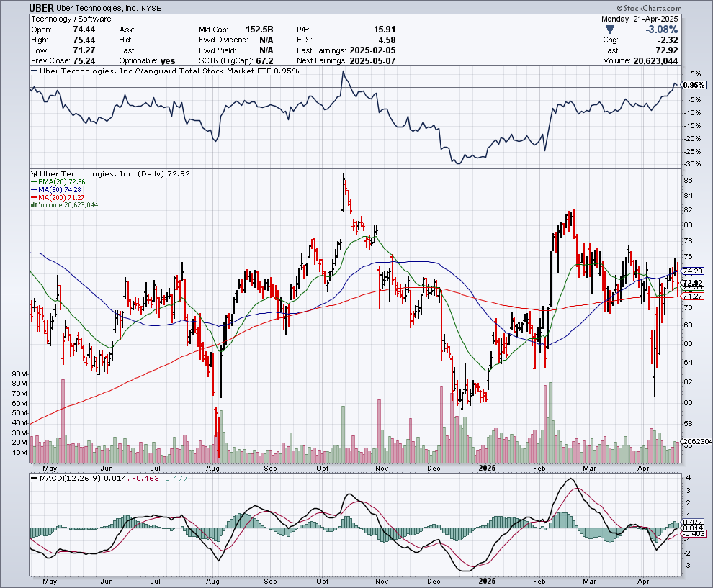Click the Oct label on the bottom axis

tap(323, 580)
